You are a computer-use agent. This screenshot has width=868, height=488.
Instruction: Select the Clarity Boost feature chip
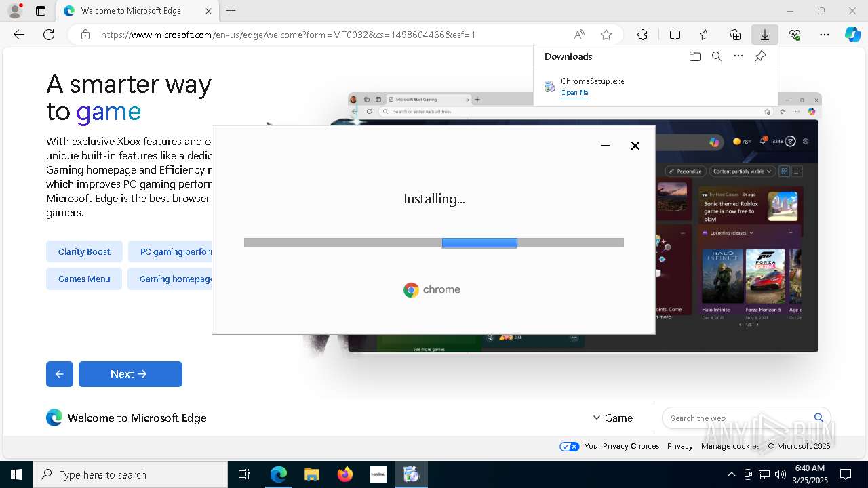click(84, 251)
